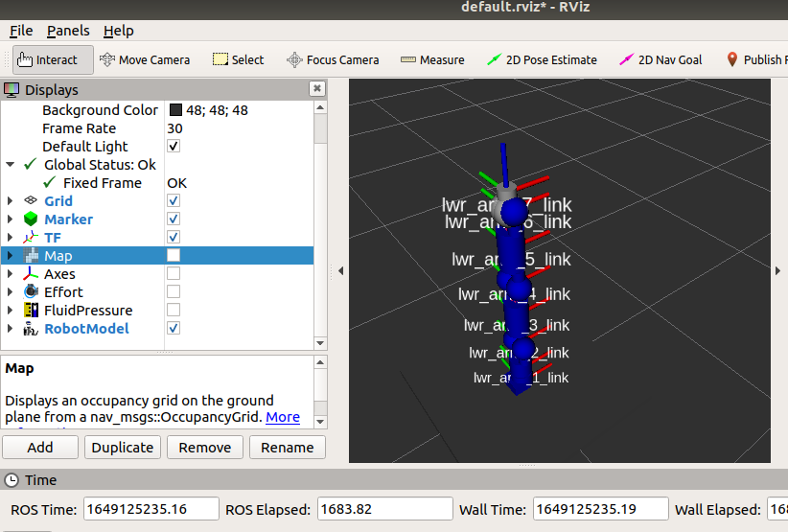This screenshot has height=532, width=788.
Task: Toggle the Default Light checkbox
Action: coord(174,147)
